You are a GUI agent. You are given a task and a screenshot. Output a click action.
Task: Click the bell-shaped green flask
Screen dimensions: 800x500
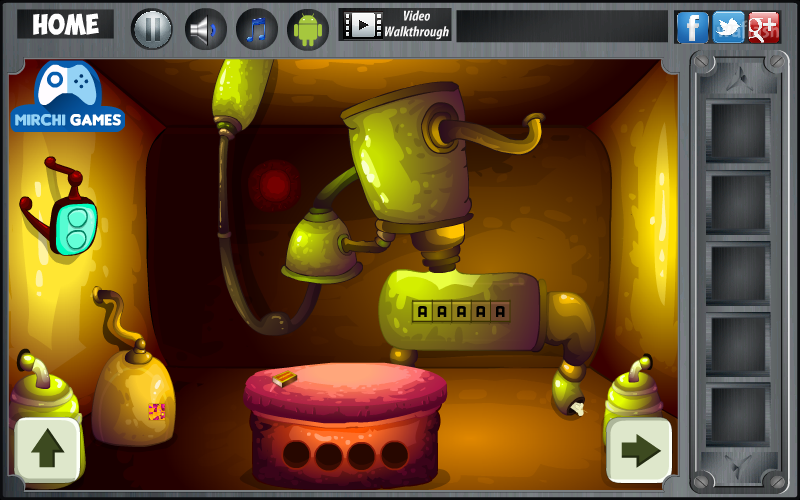coord(320,245)
